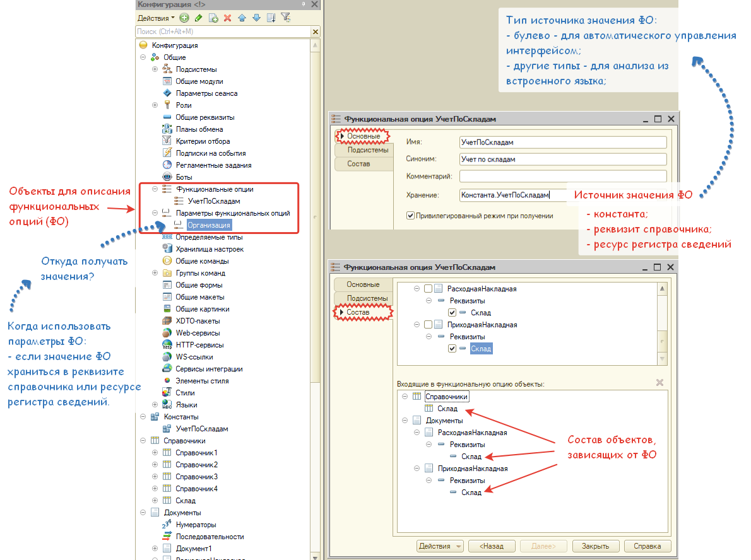The image size is (751, 560).
Task: Click the Последовательности icon under Документы
Action: [167, 536]
